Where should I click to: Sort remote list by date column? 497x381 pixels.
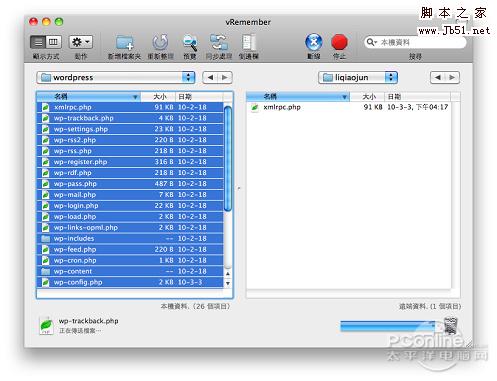[417, 97]
